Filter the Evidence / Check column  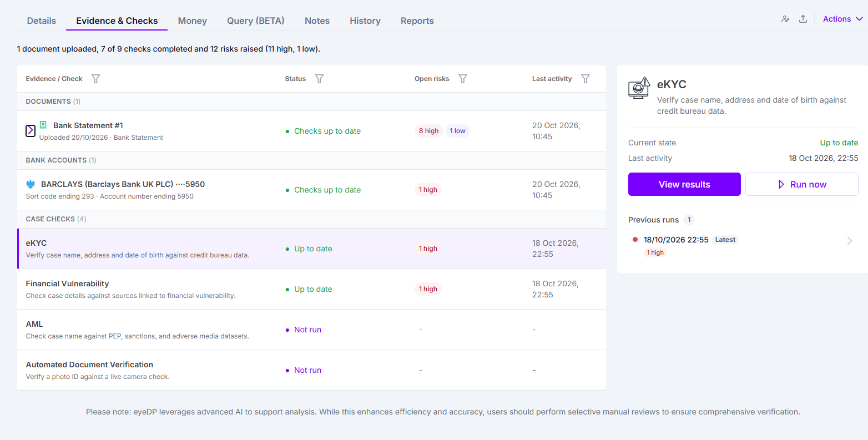click(95, 79)
